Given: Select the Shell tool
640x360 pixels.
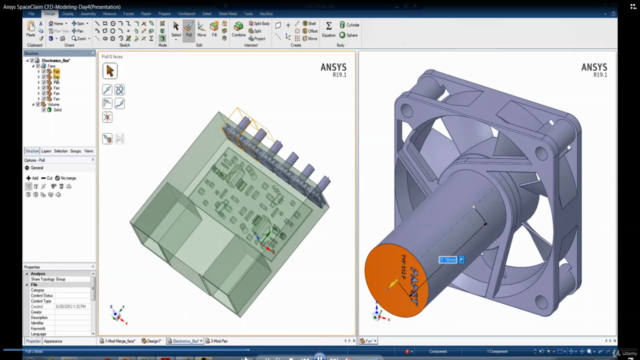Looking at the screenshot, I should pos(309,24).
